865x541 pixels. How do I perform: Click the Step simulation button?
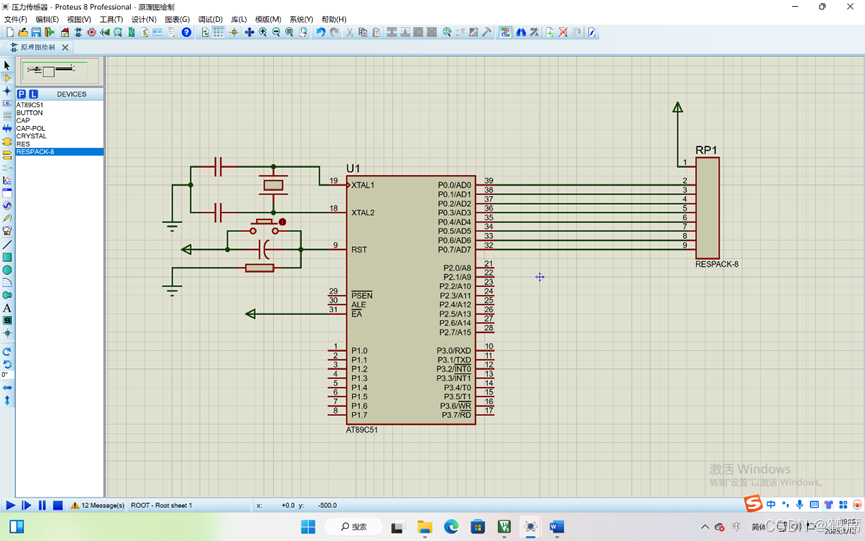[x=26, y=505]
